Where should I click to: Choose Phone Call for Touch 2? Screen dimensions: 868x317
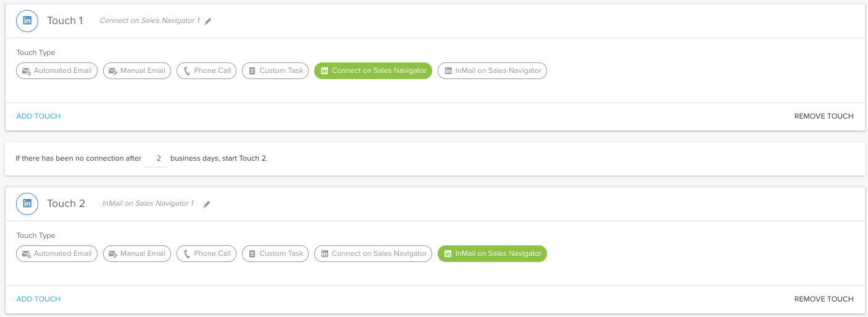(x=206, y=254)
